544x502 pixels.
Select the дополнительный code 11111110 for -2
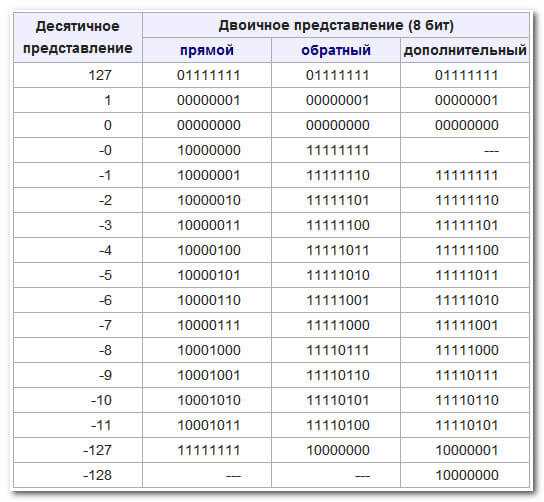[467, 200]
